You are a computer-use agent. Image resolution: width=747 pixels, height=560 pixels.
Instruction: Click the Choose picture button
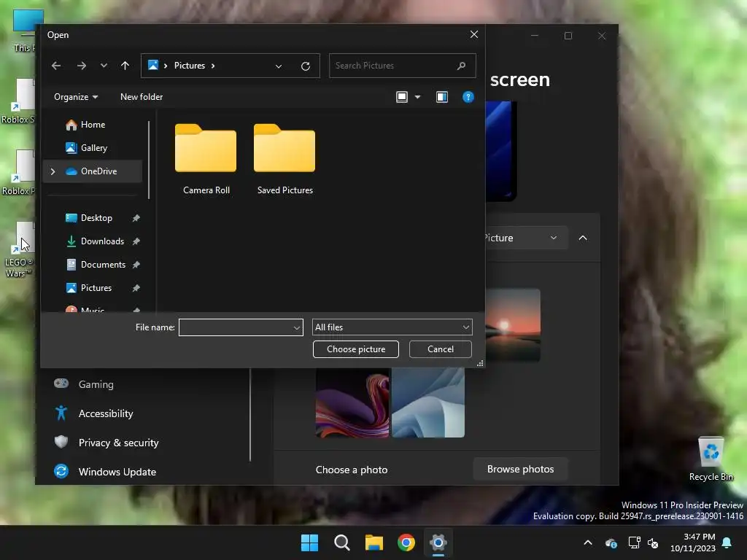[x=356, y=349]
